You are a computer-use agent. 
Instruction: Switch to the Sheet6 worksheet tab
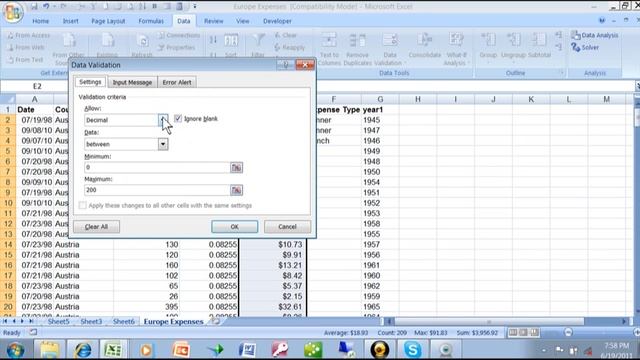pos(124,322)
